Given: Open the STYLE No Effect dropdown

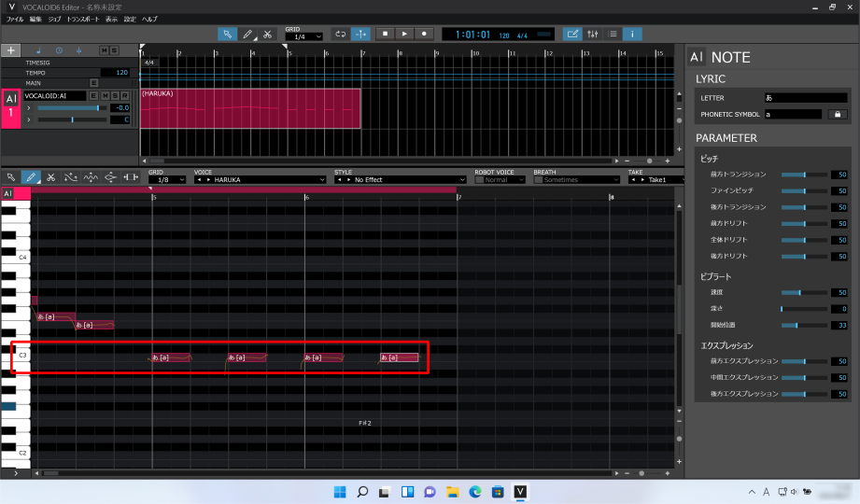Looking at the screenshot, I should (x=401, y=180).
